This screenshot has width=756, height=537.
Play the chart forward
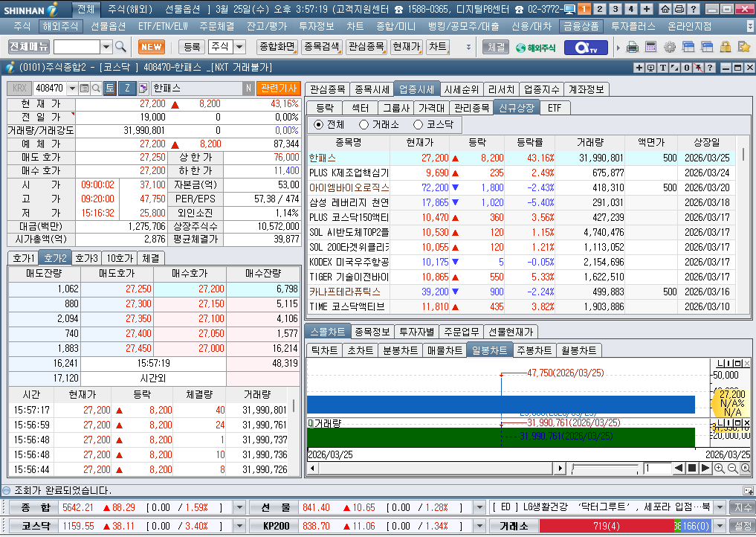[705, 468]
